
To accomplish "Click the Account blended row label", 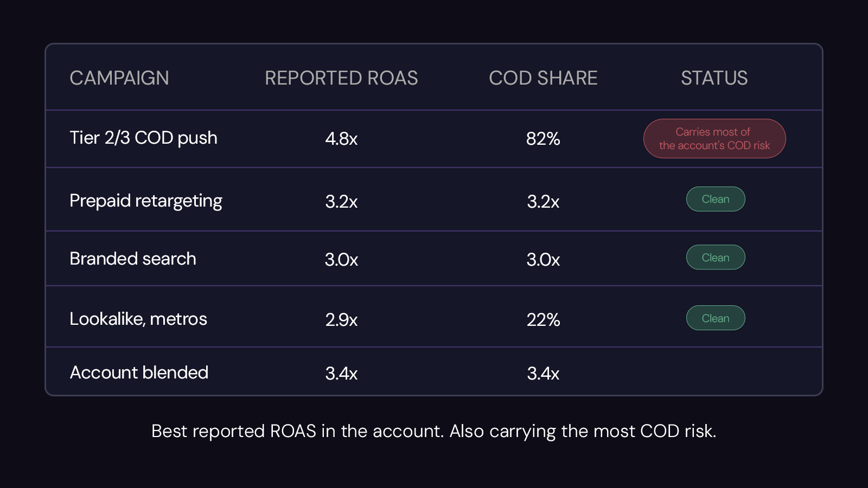I will click(139, 373).
